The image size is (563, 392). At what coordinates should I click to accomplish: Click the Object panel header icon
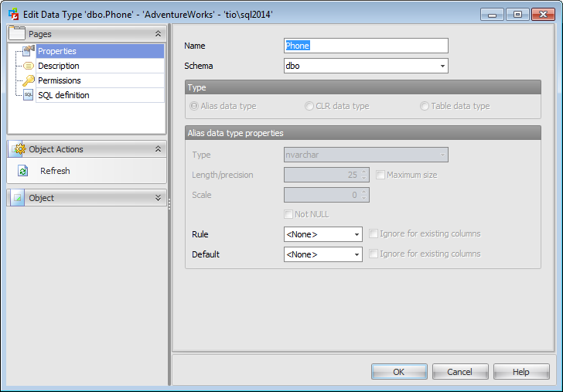click(x=18, y=198)
